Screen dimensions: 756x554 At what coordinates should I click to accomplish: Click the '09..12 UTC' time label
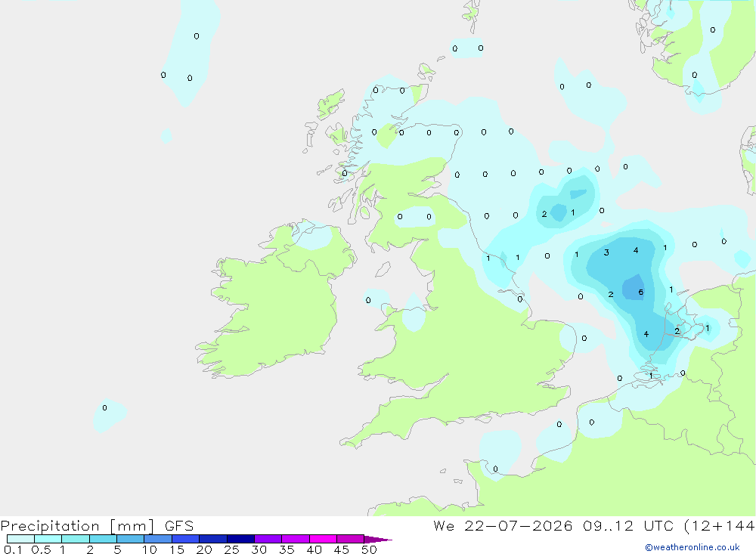tap(629, 526)
